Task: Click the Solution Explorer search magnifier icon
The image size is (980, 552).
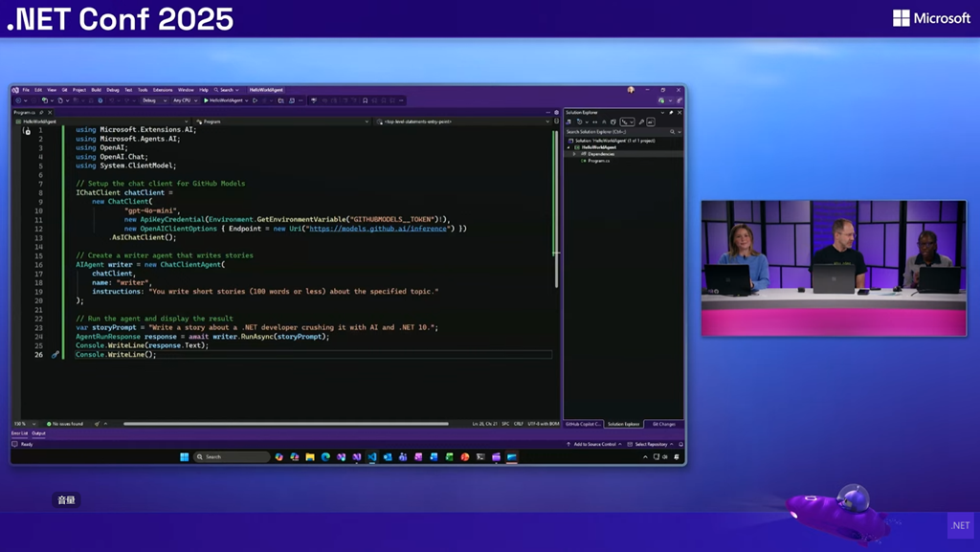Action: pos(672,132)
